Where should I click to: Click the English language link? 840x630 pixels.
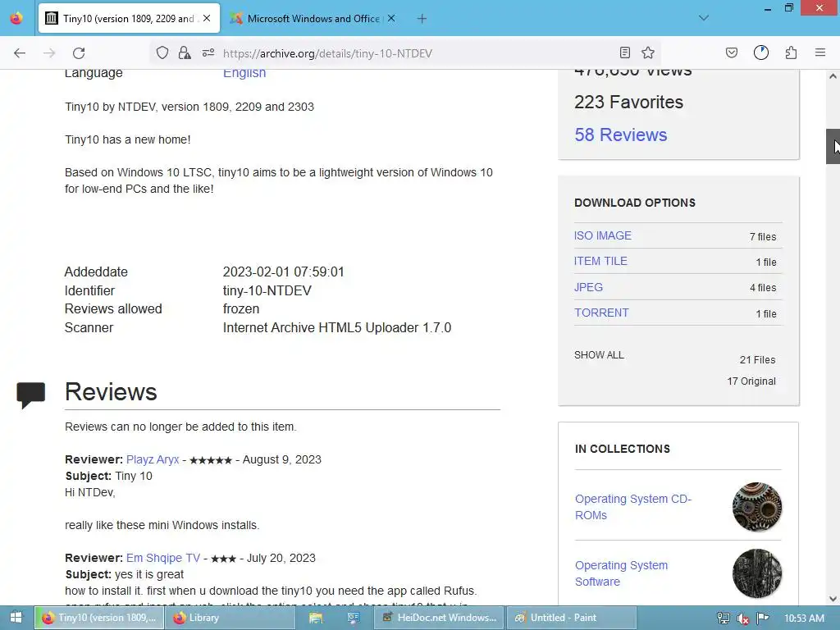click(x=244, y=73)
